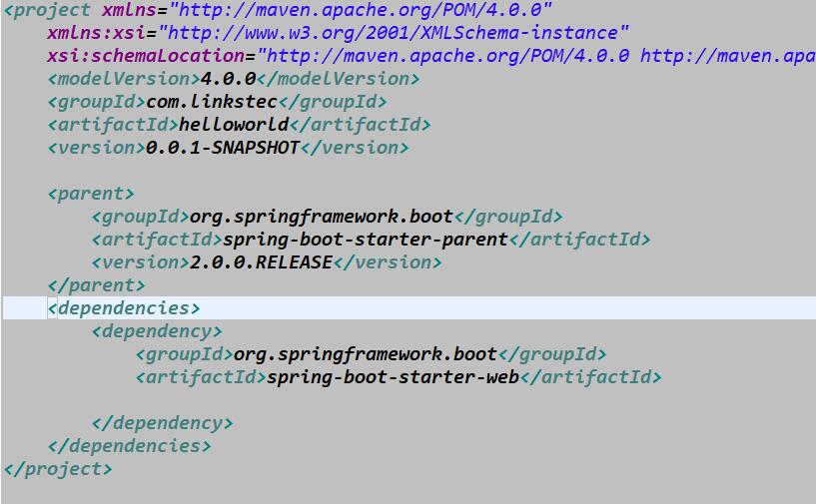816x504 pixels.
Task: Click the closing version tag after 0.0.1-SNAPSHOT
Action: pos(355,148)
